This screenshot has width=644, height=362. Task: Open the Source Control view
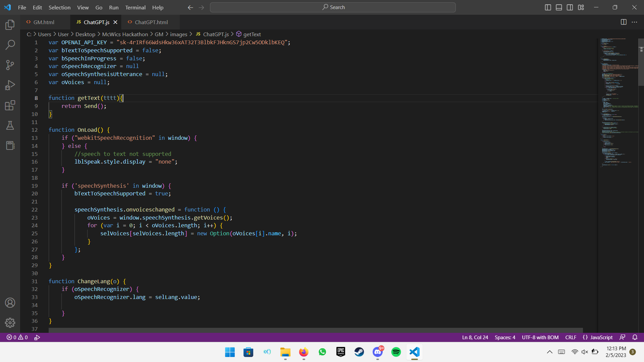[x=10, y=65]
